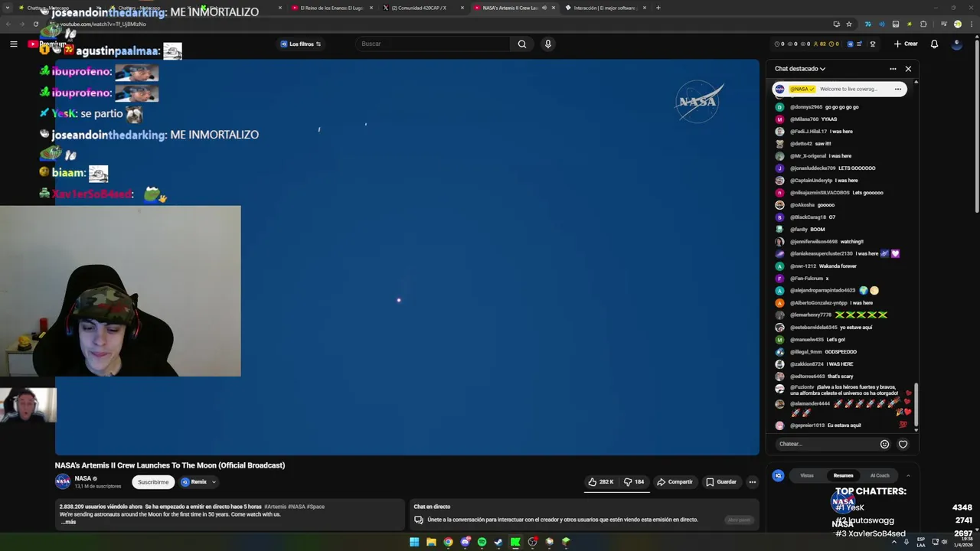Image resolution: width=980 pixels, height=551 pixels.
Task: Share video via Compartir button
Action: click(x=675, y=482)
